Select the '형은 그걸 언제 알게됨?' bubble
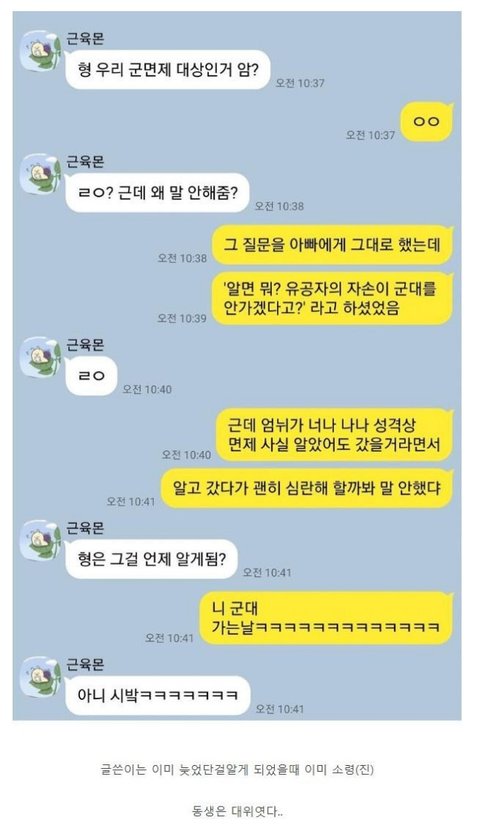480x837 pixels. click(152, 559)
